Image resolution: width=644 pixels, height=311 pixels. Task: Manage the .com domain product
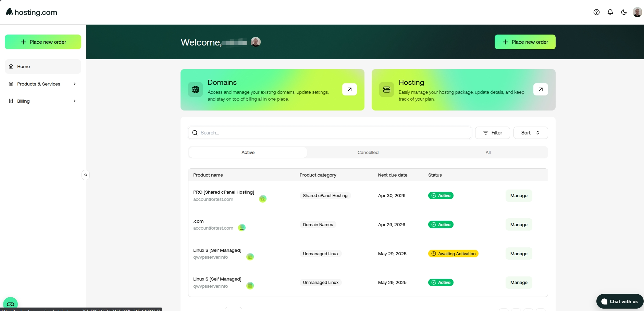click(519, 224)
